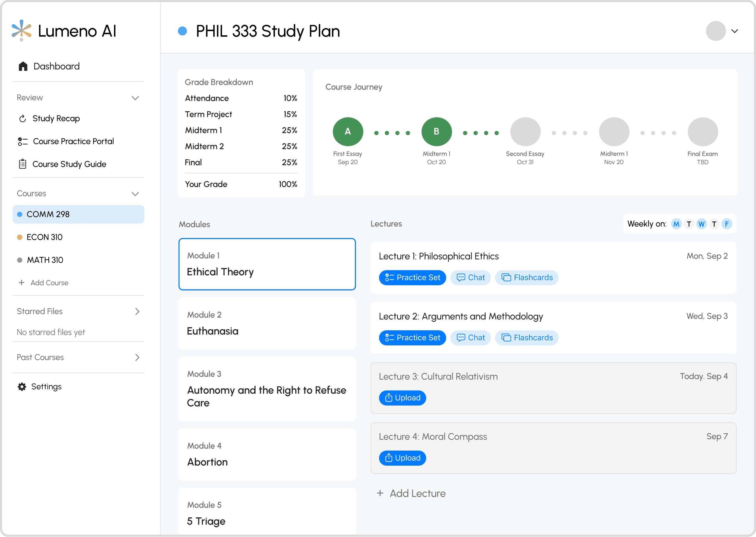Collapse the Review section chevron
Image resolution: width=756 pixels, height=537 pixels.
tap(135, 98)
